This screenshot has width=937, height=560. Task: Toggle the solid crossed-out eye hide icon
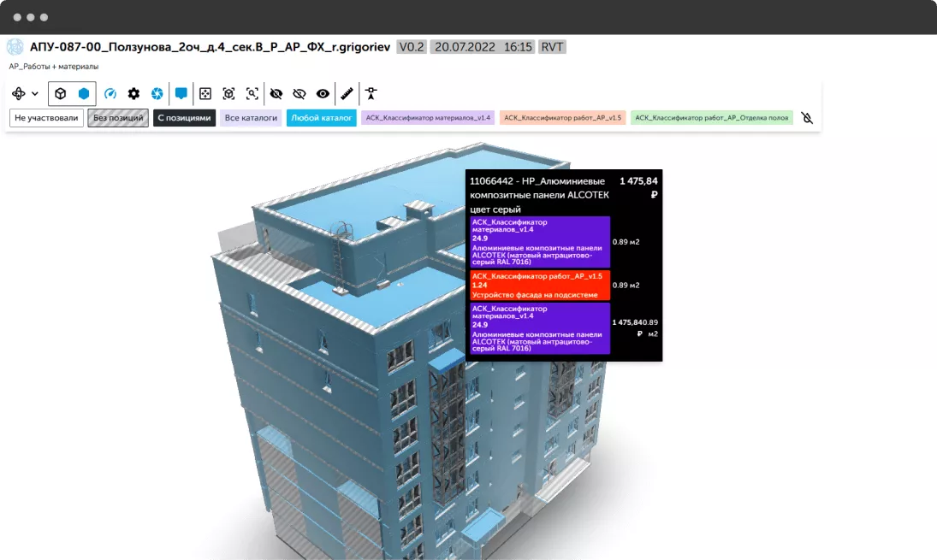tap(276, 94)
